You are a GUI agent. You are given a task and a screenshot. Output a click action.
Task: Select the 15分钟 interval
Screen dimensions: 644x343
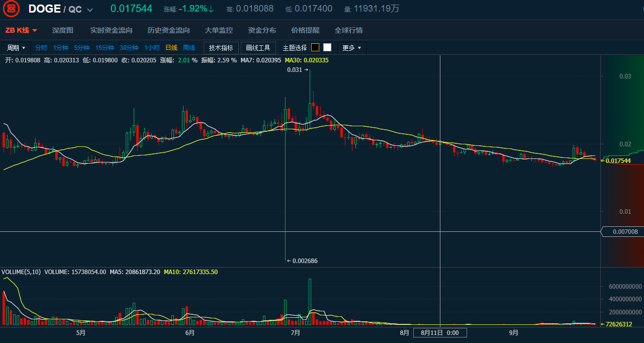(105, 48)
